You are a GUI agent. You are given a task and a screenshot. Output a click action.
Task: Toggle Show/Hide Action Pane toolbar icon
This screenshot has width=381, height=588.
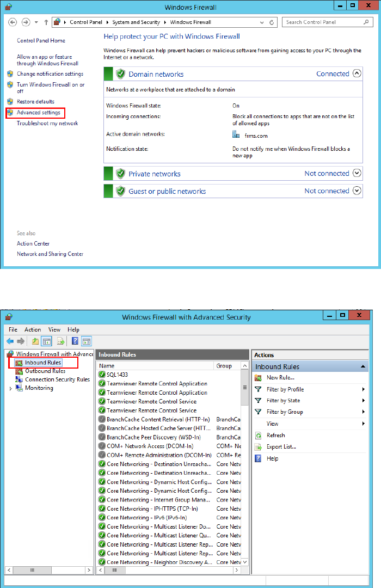tap(86, 341)
